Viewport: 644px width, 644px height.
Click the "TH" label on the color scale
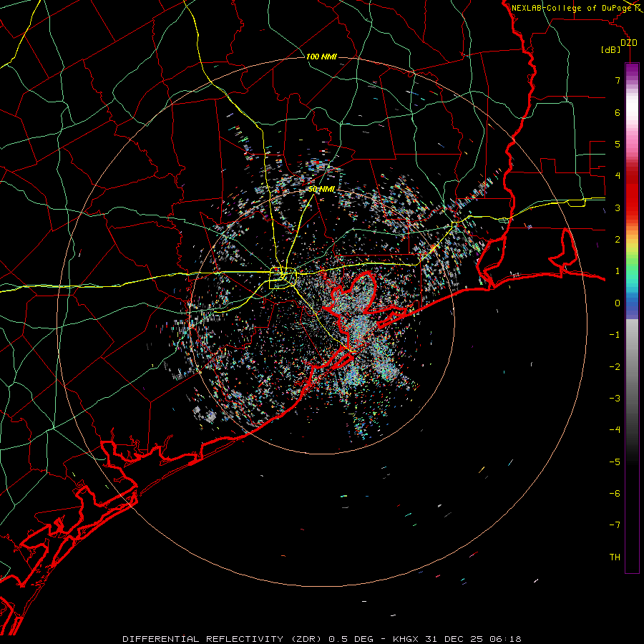click(x=615, y=557)
